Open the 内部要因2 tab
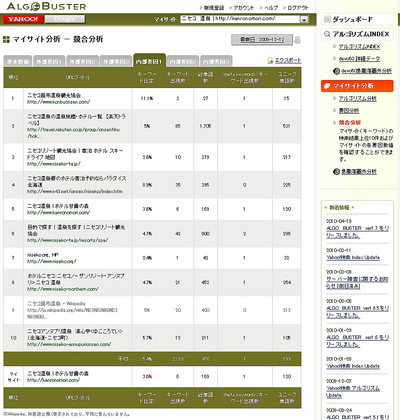This screenshot has width=400, height=420. pyautogui.click(x=183, y=61)
